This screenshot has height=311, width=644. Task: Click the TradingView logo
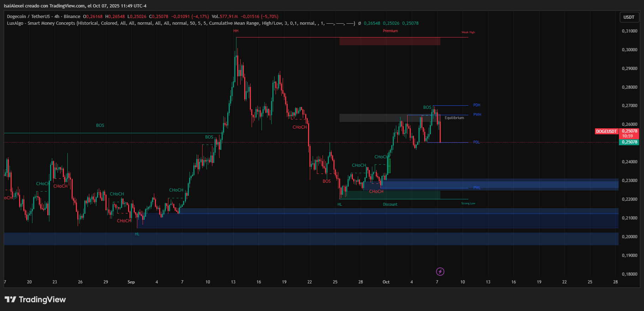click(35, 300)
